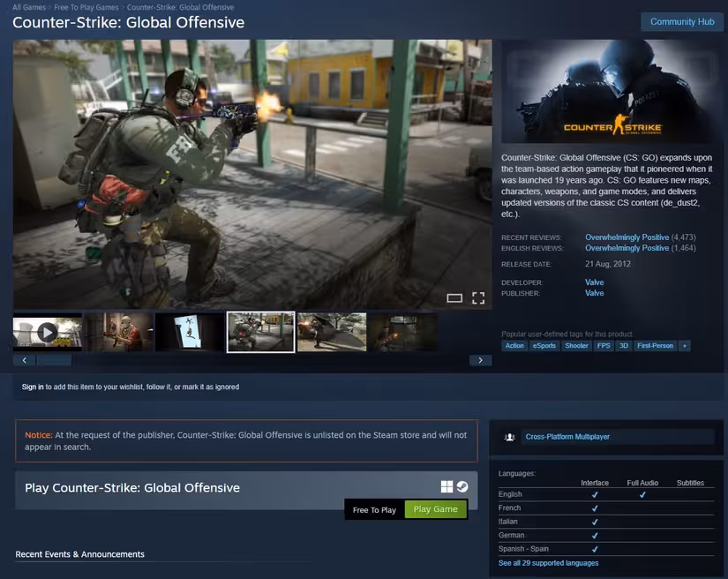Click the Spanish - Spain Interface checkmark

click(594, 549)
